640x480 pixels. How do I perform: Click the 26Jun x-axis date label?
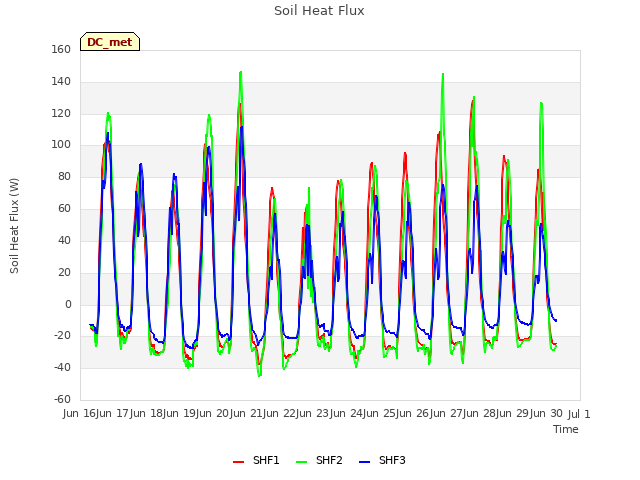pyautogui.click(x=431, y=413)
